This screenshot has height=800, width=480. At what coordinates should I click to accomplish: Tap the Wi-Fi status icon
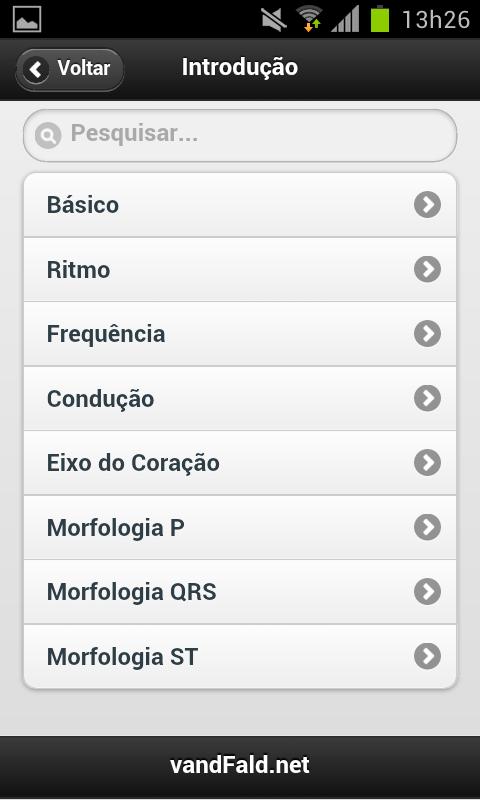click(x=310, y=19)
